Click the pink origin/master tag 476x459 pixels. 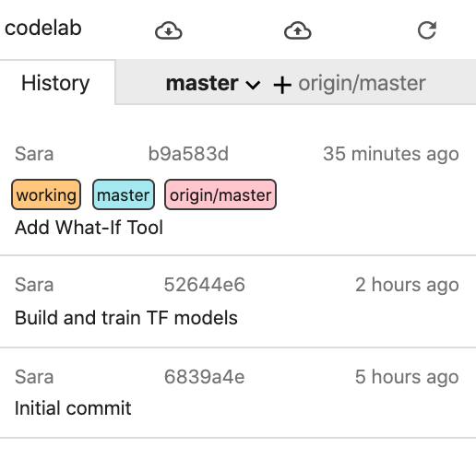point(220,194)
